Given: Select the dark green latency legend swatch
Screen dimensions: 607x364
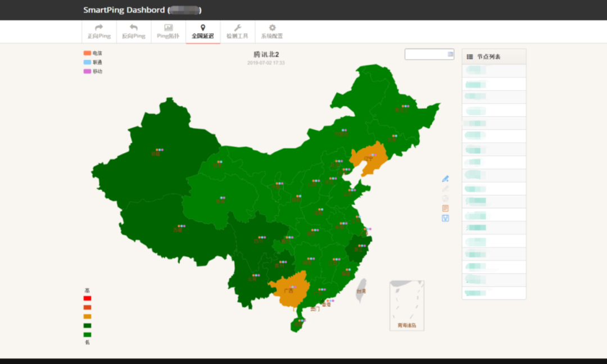Looking at the screenshot, I should (x=88, y=326).
